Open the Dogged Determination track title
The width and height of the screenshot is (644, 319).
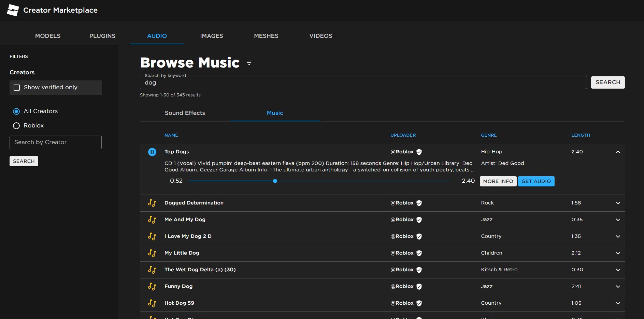point(194,203)
